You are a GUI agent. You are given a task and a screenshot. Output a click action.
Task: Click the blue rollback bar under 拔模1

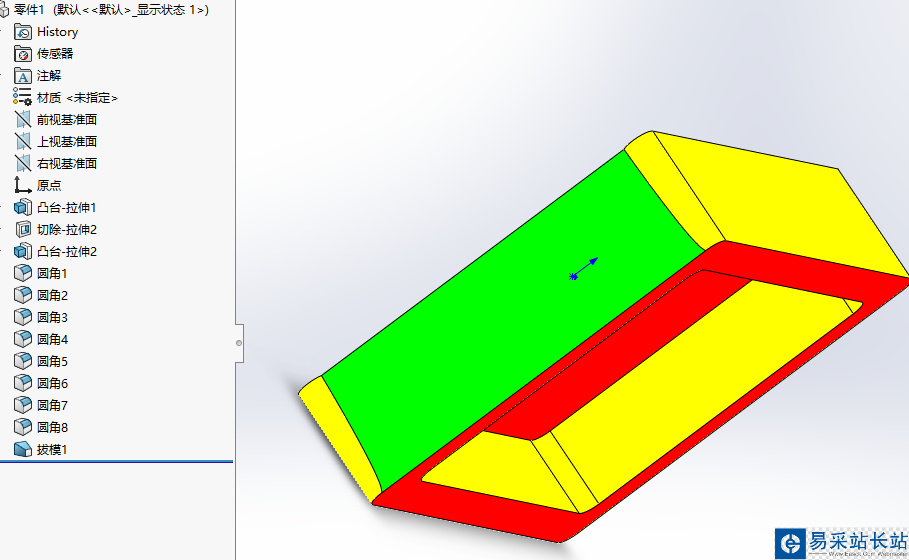116,462
